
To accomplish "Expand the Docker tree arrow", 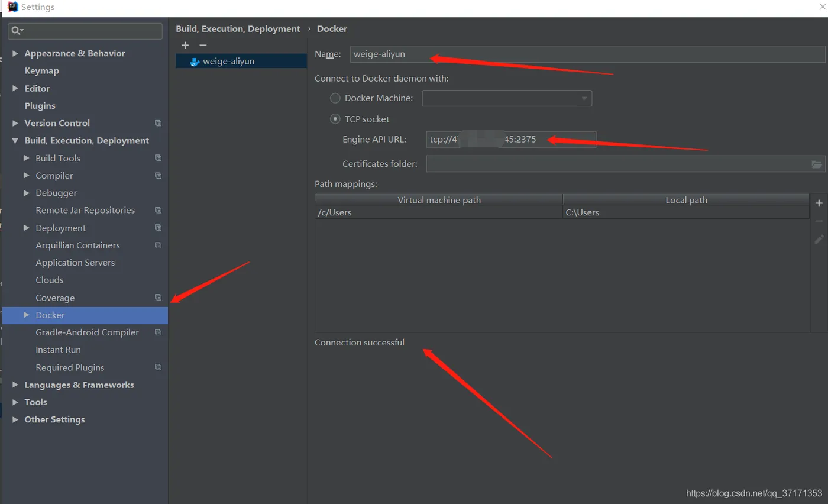I will pyautogui.click(x=27, y=315).
